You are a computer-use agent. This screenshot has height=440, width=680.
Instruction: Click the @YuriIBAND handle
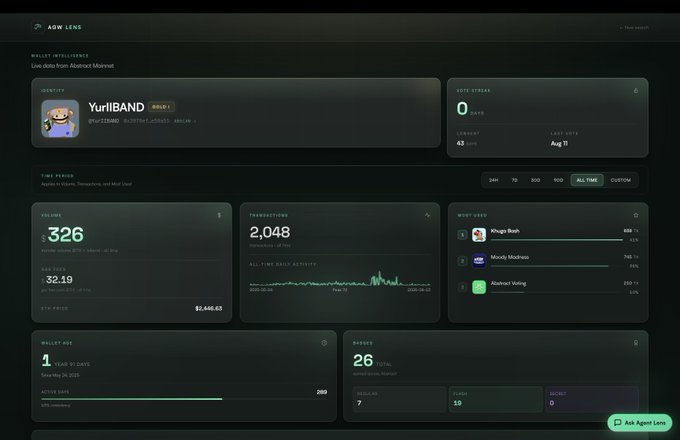(x=104, y=121)
